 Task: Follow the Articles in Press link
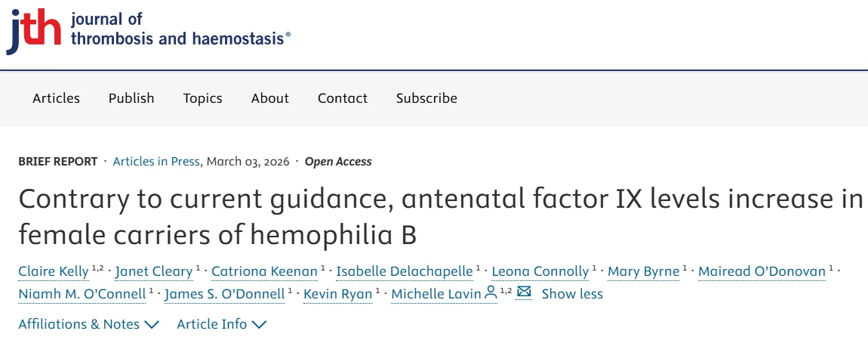coord(156,162)
